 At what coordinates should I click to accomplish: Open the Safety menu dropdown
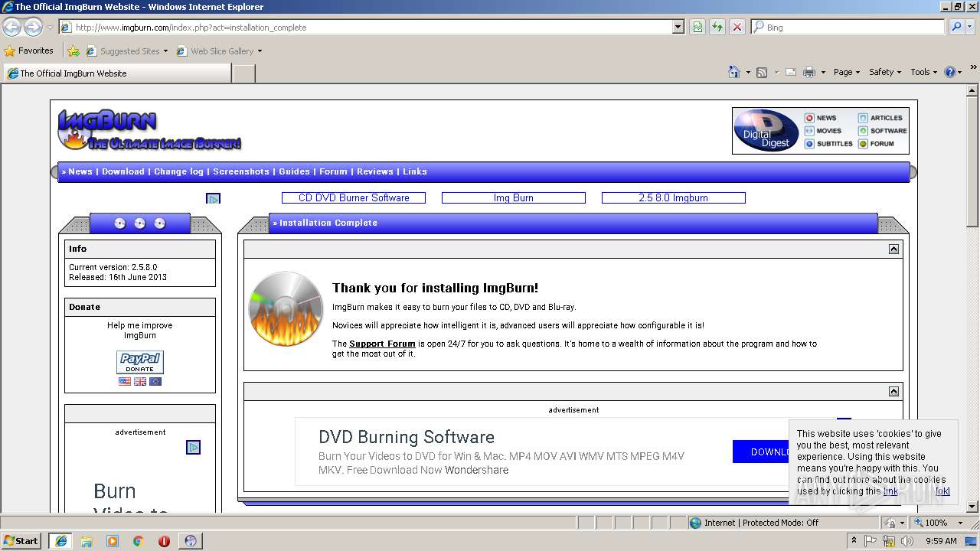pos(885,72)
